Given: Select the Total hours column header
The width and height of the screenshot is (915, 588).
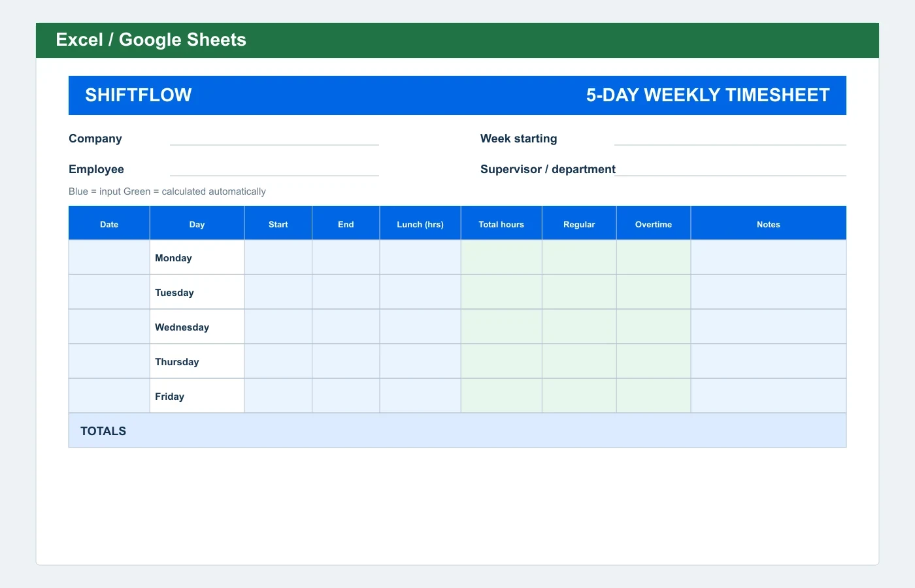Looking at the screenshot, I should [x=501, y=223].
